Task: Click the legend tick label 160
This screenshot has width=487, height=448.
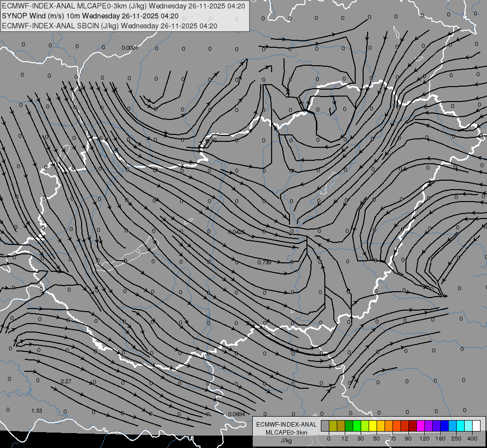Action: click(x=440, y=439)
